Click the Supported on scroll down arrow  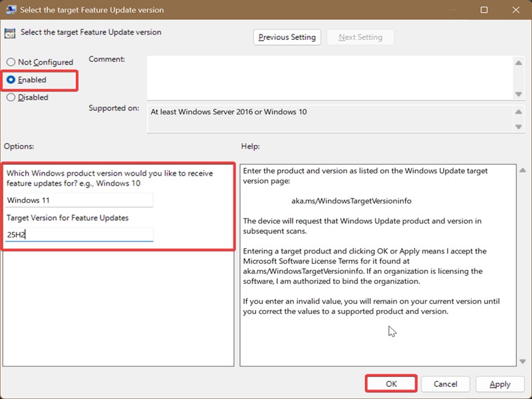click(519, 126)
